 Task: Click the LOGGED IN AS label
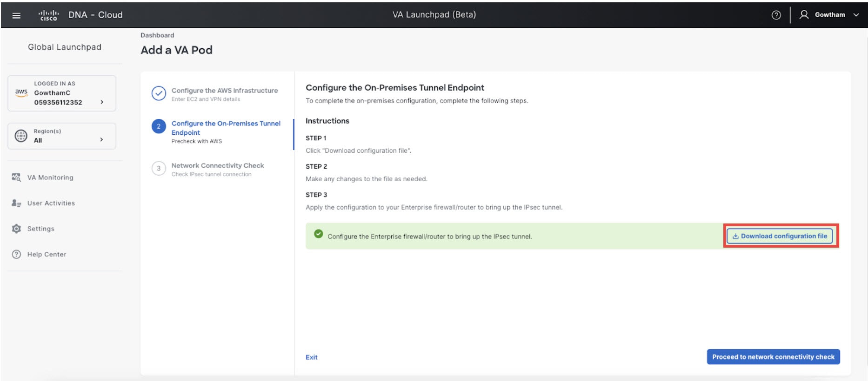coord(54,84)
